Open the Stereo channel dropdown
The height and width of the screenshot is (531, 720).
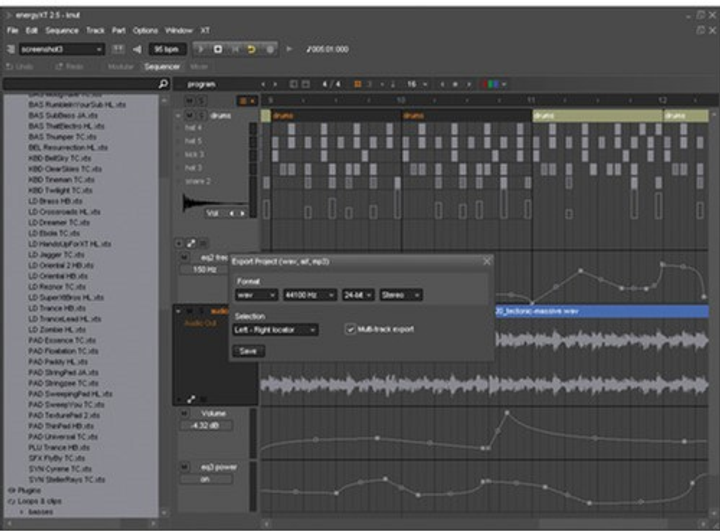[400, 295]
